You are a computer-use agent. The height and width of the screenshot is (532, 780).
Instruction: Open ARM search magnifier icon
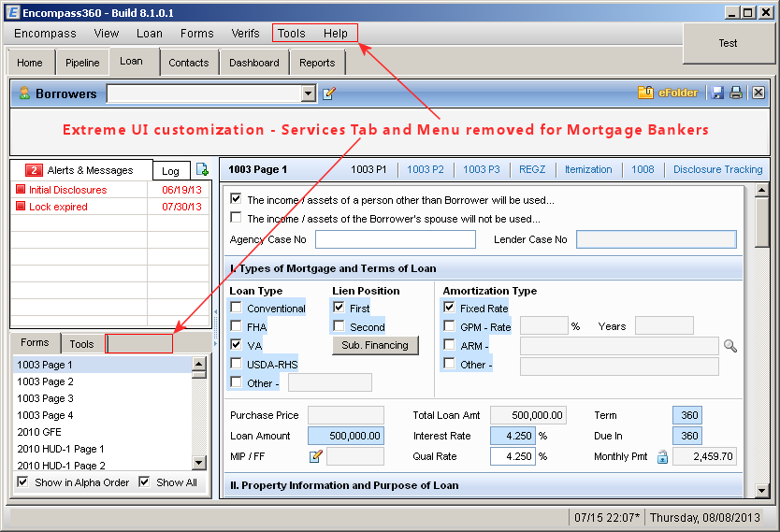[x=729, y=346]
